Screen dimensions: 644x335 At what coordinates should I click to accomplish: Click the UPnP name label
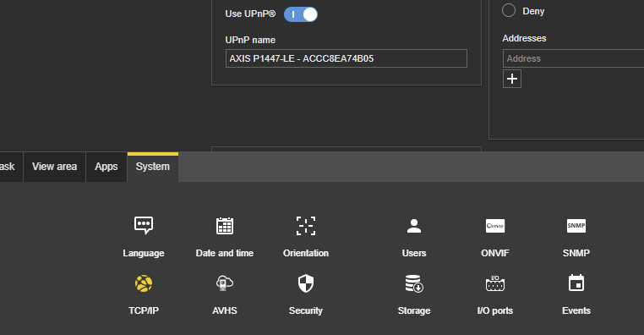click(x=250, y=40)
